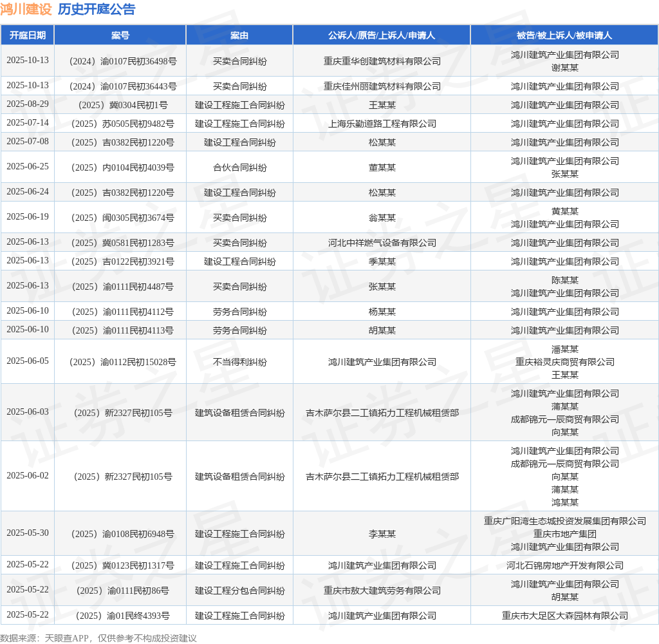Click date 2025-07-14

28,122
